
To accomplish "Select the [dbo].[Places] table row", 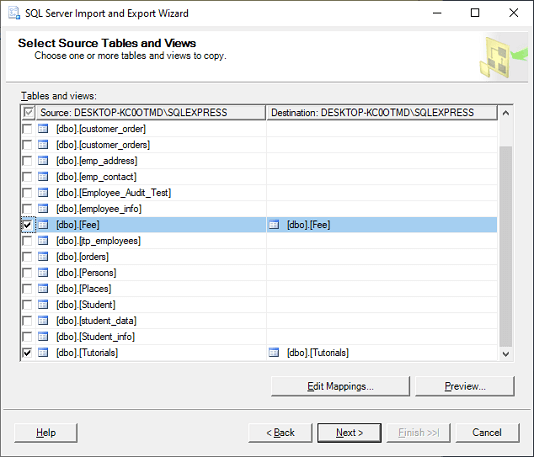I will pos(259,289).
